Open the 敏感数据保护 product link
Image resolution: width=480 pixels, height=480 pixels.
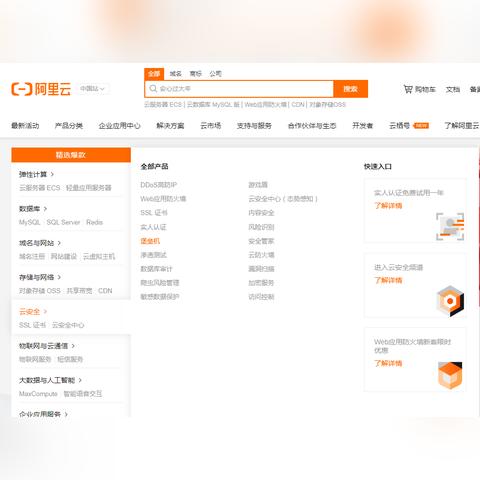pos(160,297)
